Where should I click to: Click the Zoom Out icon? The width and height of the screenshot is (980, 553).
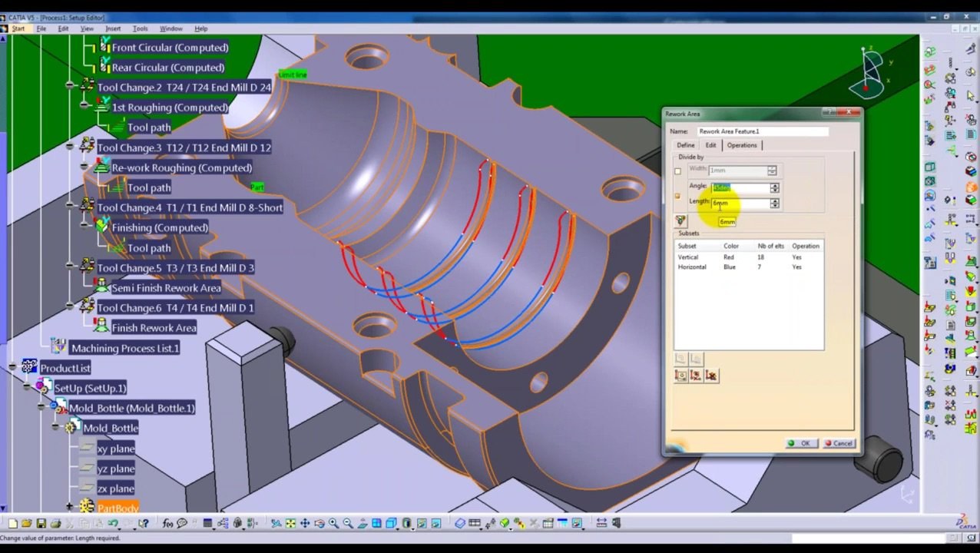(346, 525)
